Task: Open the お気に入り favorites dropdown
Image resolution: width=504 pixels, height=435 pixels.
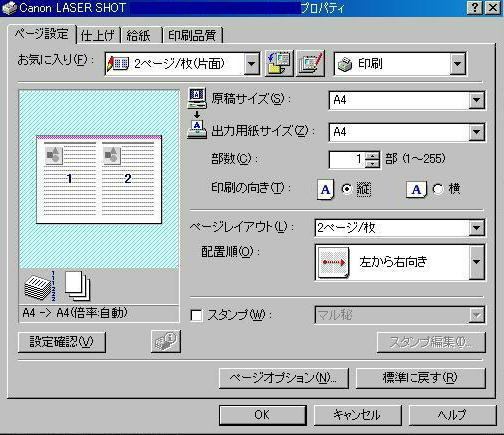Action: coord(252,63)
